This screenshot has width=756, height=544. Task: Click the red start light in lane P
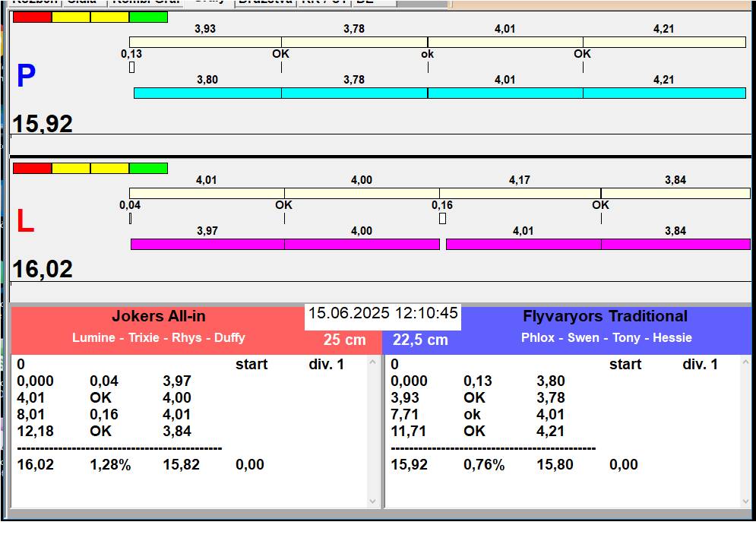[x=33, y=17]
